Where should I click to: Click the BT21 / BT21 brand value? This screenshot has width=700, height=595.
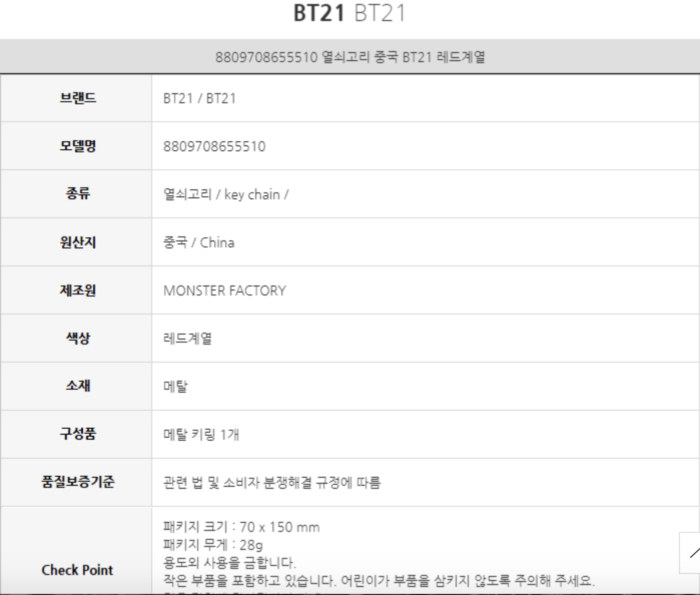tap(199, 98)
